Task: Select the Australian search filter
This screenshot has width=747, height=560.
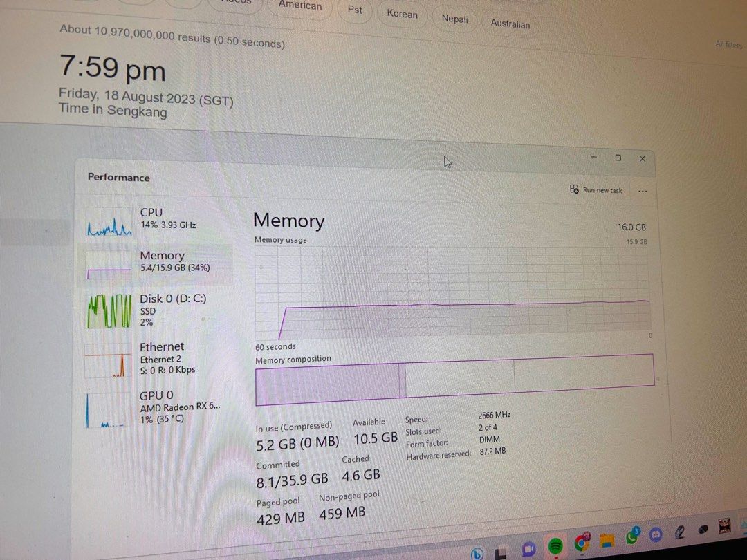Action: coord(510,24)
